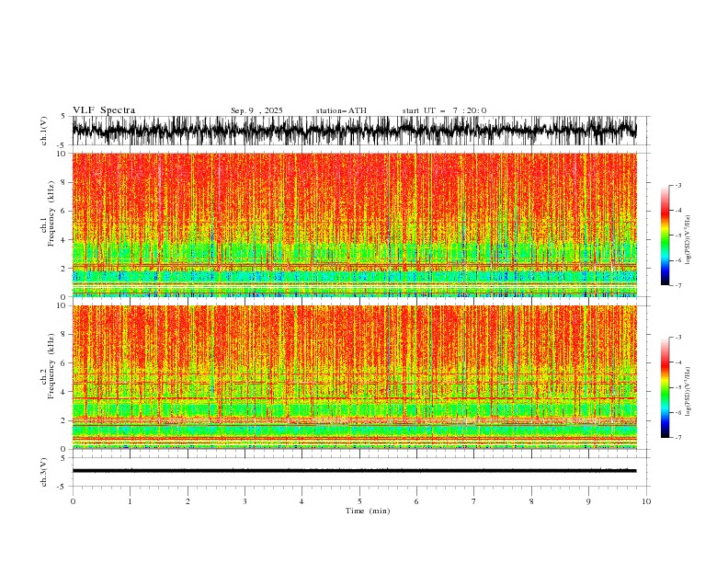
Task: Click the date "Sep. 9, 2025"
Action: pyautogui.click(x=256, y=110)
